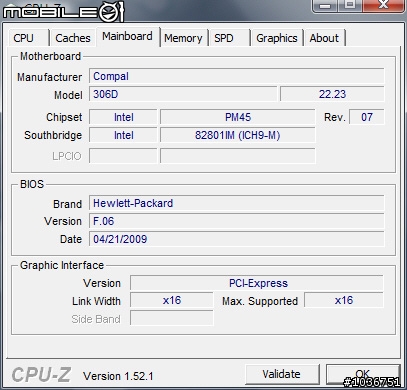Click the empty LPCIO model field
Image resolution: width=407 pixels, height=390 pixels.
[x=238, y=156]
